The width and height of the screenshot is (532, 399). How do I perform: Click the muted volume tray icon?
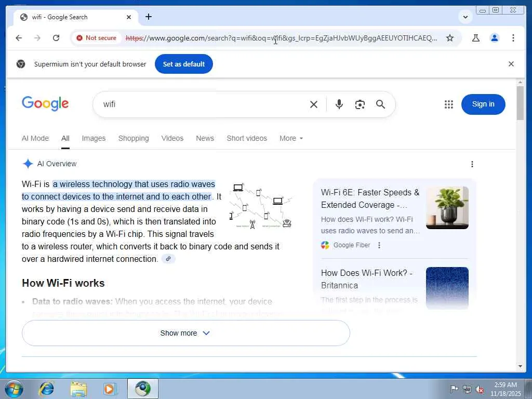[480, 389]
